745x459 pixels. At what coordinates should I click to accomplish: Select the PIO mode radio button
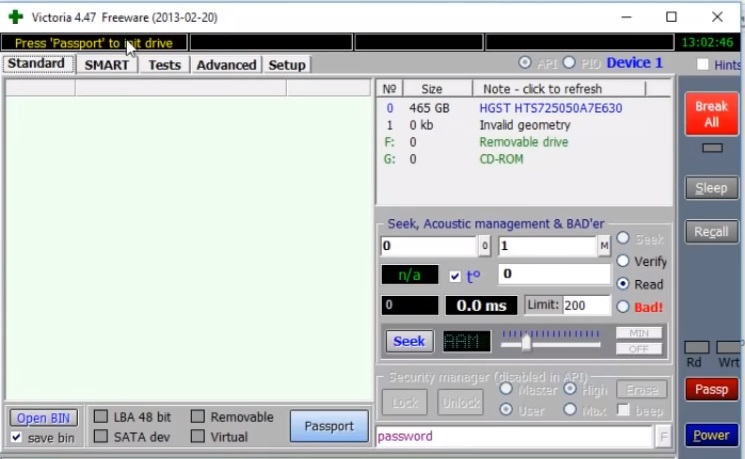570,63
